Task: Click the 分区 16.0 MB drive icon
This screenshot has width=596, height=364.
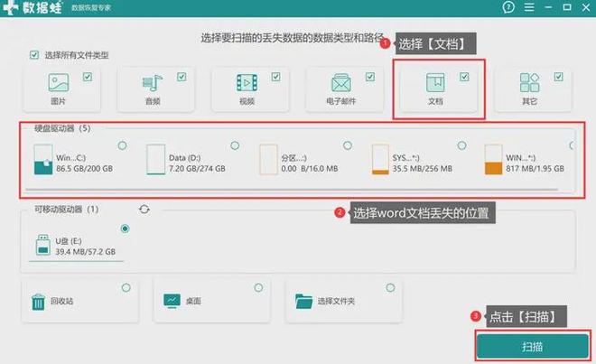Action: [x=268, y=159]
